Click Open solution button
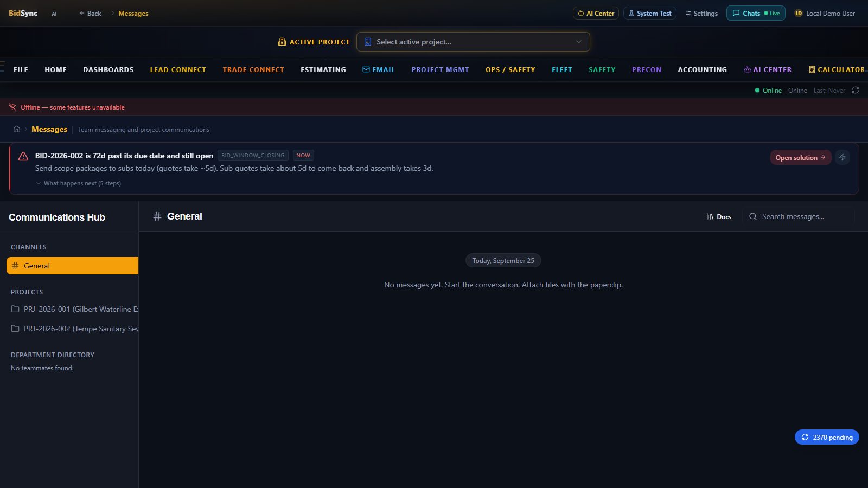Screen dimensions: 868x488 pos(800,157)
